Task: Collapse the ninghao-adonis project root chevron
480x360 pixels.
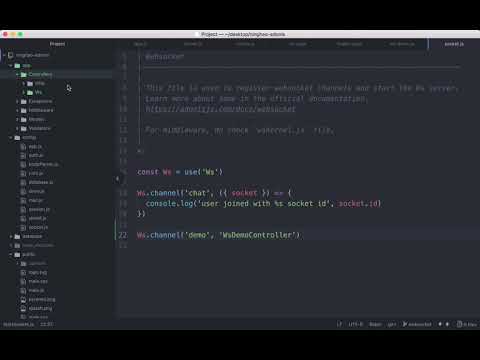Action: (x=4, y=55)
